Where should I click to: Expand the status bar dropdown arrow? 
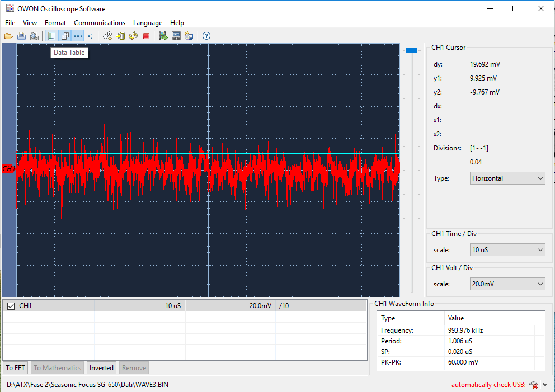545,385
